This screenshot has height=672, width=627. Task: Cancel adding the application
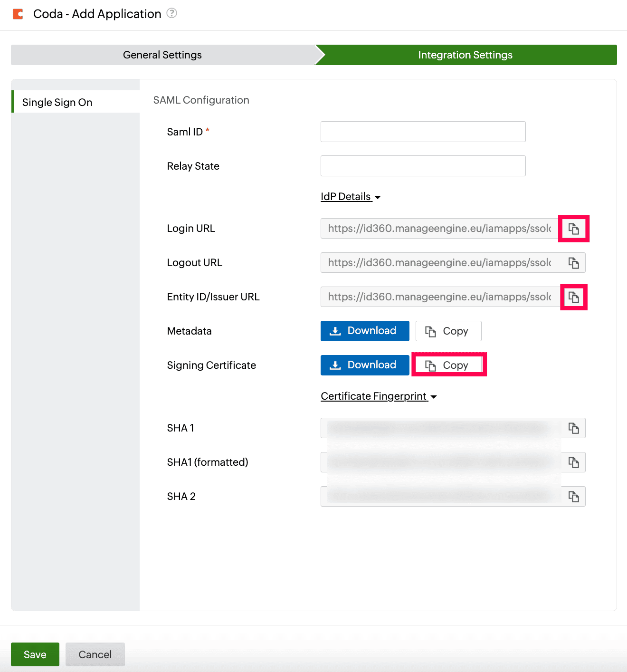95,654
